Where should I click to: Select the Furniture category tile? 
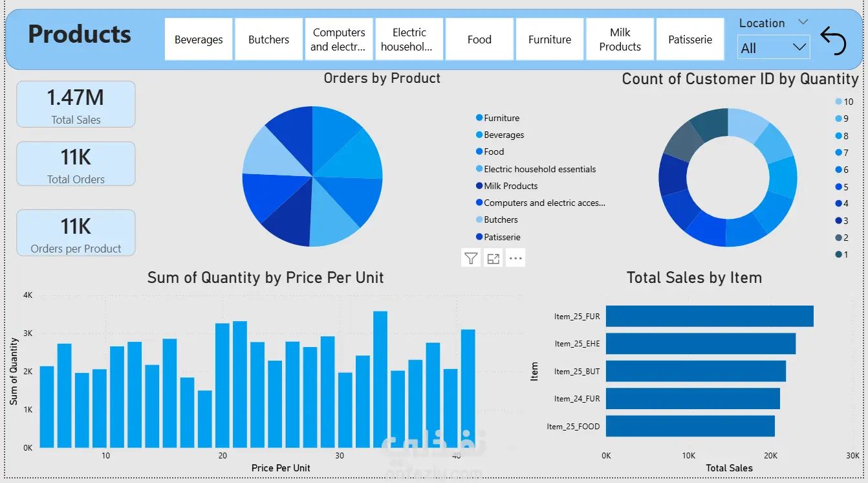click(550, 39)
